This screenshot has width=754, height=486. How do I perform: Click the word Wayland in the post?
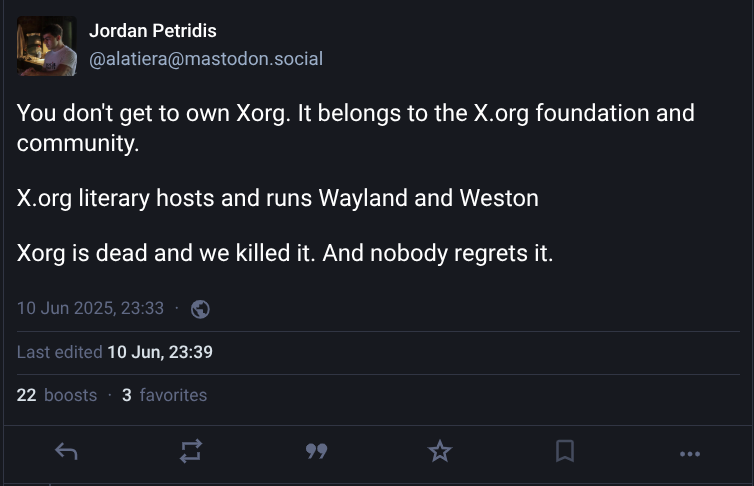363,197
